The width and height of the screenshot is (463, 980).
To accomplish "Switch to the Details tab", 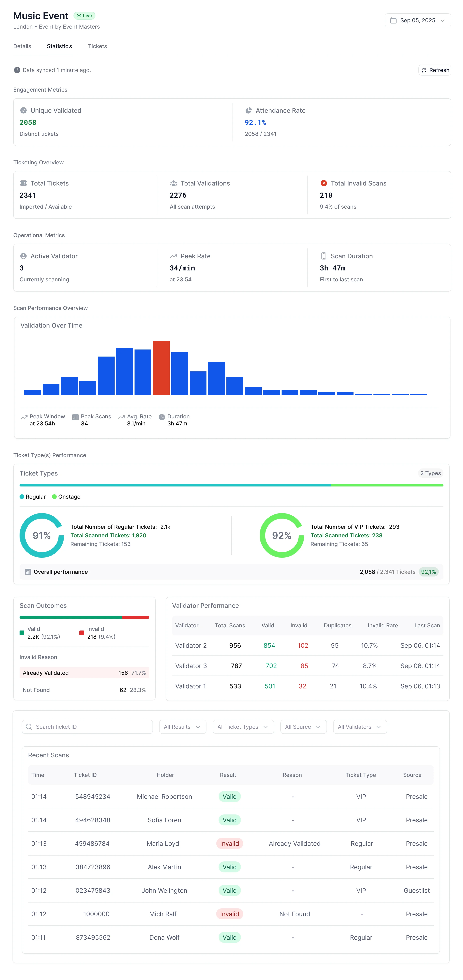I will (22, 46).
